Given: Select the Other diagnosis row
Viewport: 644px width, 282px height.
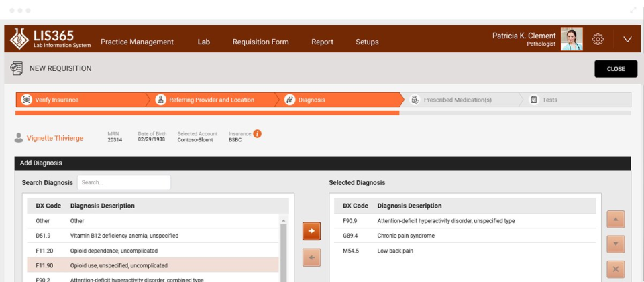Looking at the screenshot, I should point(153,221).
